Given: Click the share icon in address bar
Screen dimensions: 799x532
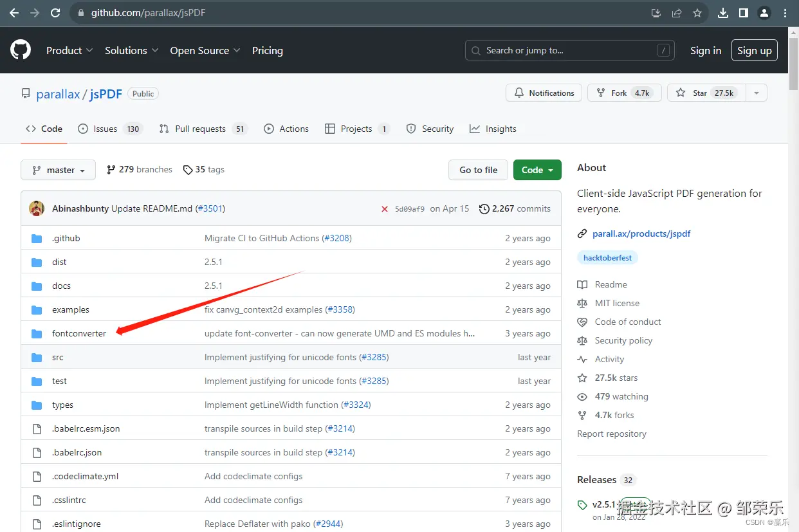Looking at the screenshot, I should click(677, 13).
